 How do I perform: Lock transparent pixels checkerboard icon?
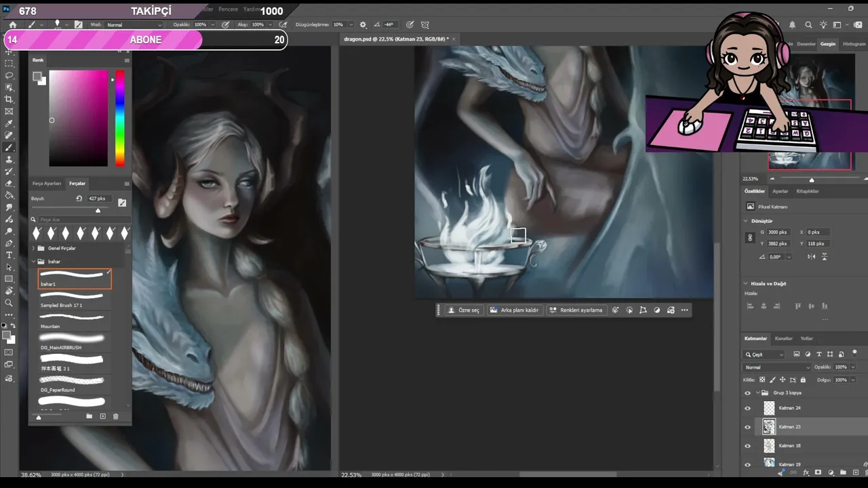click(762, 380)
